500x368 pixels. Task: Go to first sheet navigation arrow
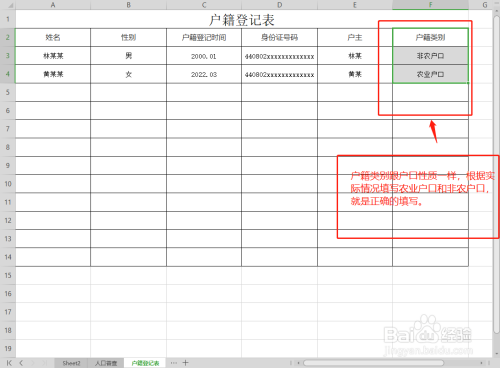point(9,363)
